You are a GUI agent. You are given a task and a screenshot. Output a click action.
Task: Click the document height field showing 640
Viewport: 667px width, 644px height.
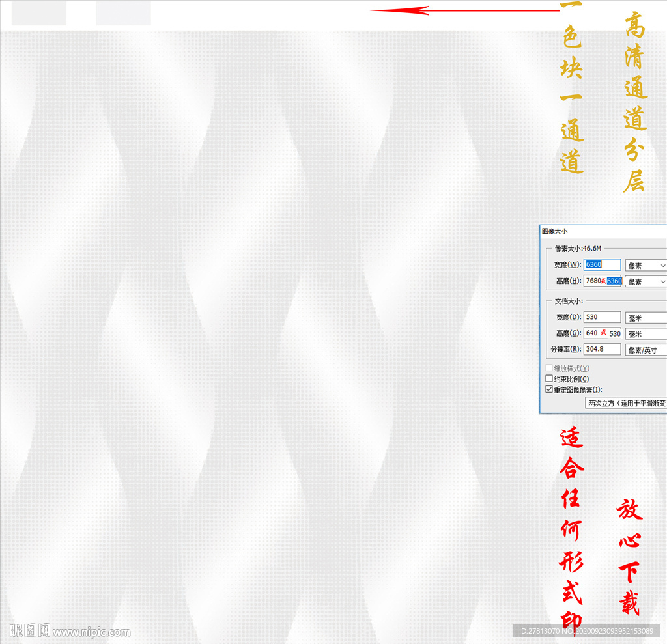tap(603, 333)
